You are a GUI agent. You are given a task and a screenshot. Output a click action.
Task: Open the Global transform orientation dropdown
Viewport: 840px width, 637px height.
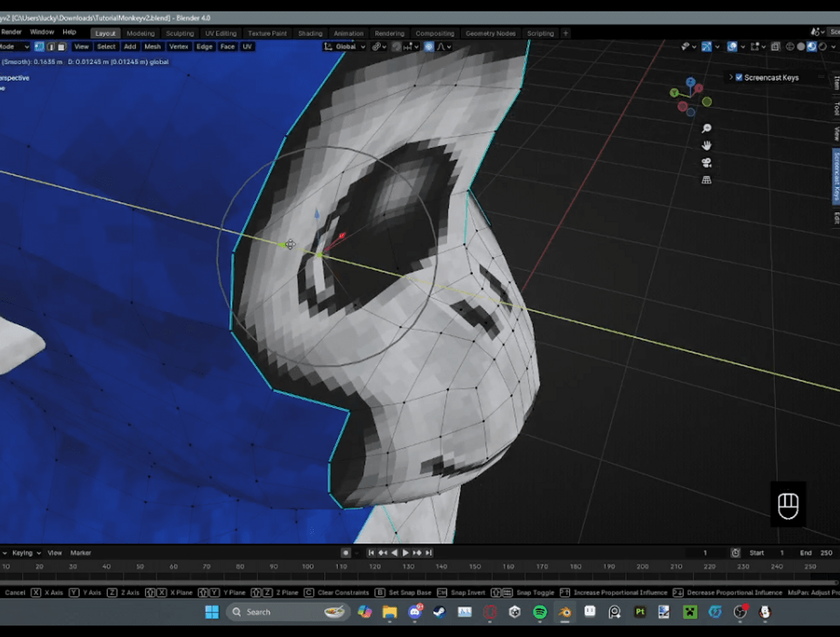pos(345,47)
